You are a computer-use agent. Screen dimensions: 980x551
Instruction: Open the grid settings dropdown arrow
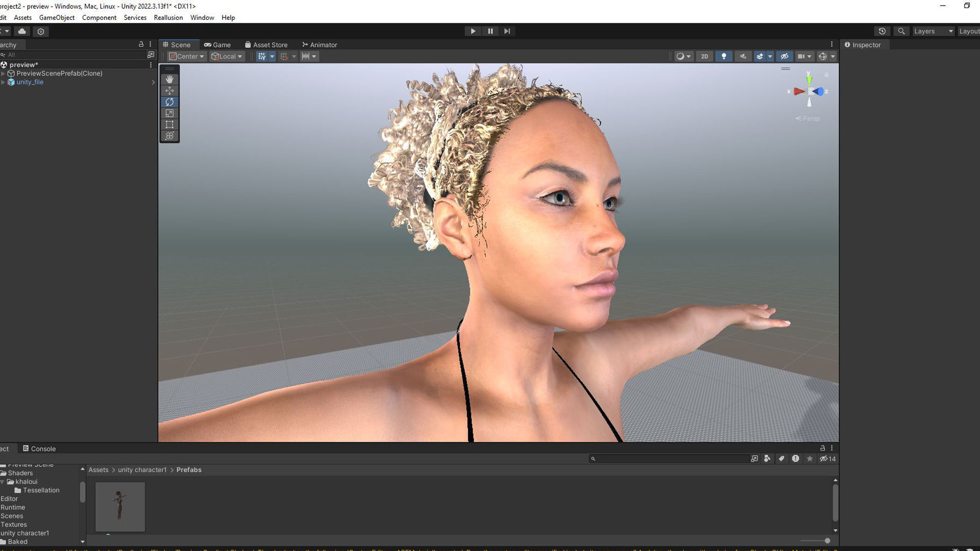click(x=272, y=57)
